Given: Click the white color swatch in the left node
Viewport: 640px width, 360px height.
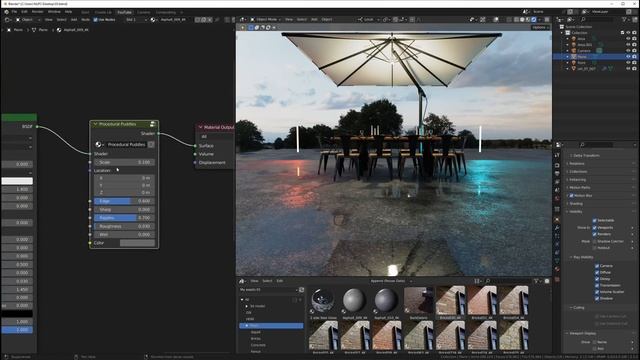Looking at the screenshot, I should pos(17,181).
